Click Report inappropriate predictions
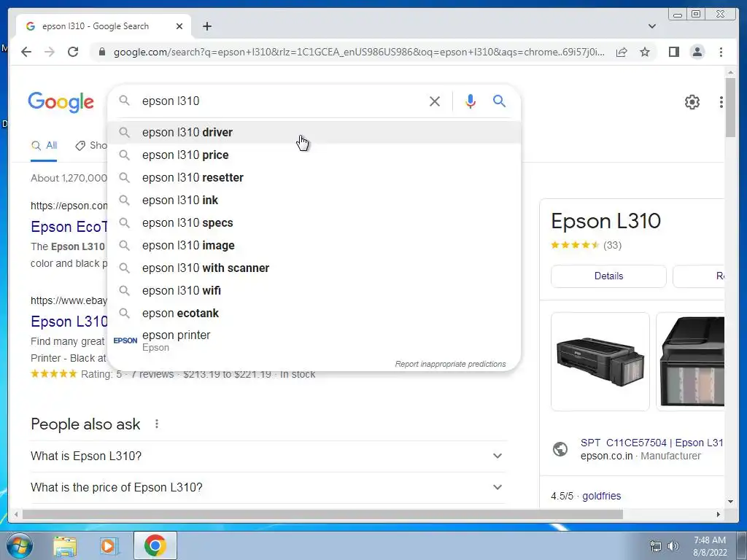747x560 pixels. pyautogui.click(x=450, y=365)
